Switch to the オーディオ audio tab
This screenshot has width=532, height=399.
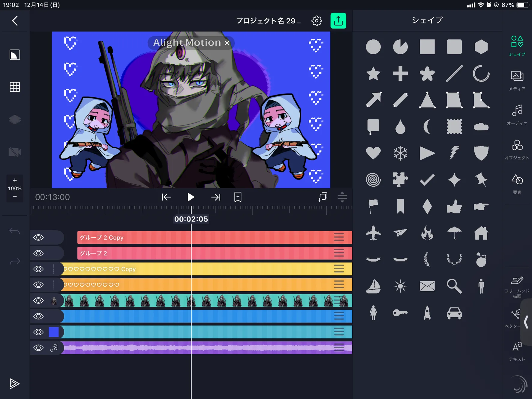pyautogui.click(x=517, y=115)
